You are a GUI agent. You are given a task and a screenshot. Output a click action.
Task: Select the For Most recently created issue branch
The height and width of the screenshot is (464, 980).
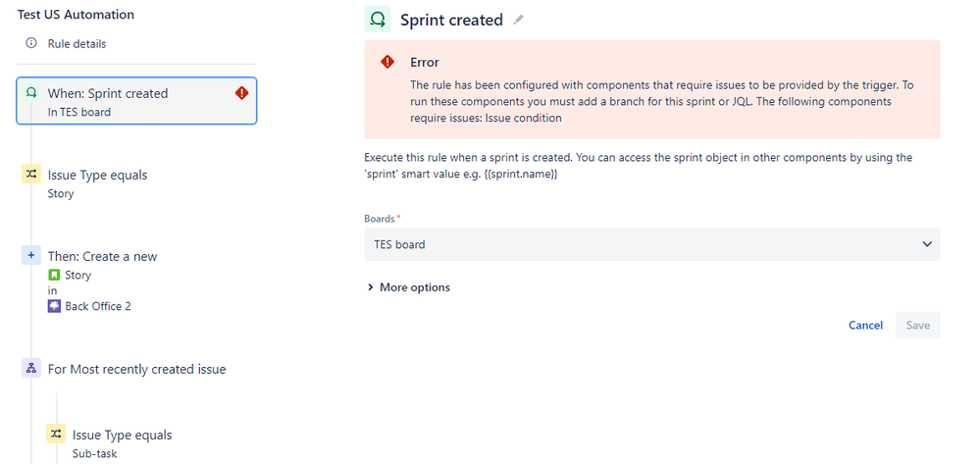tap(137, 369)
